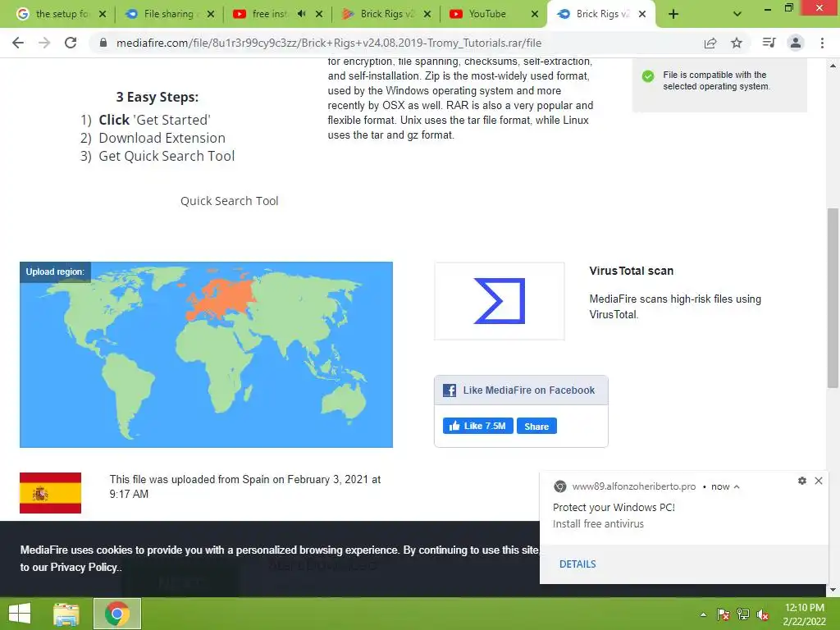Click the page vertical scrollbar thumb
The image size is (840, 630).
(x=833, y=298)
